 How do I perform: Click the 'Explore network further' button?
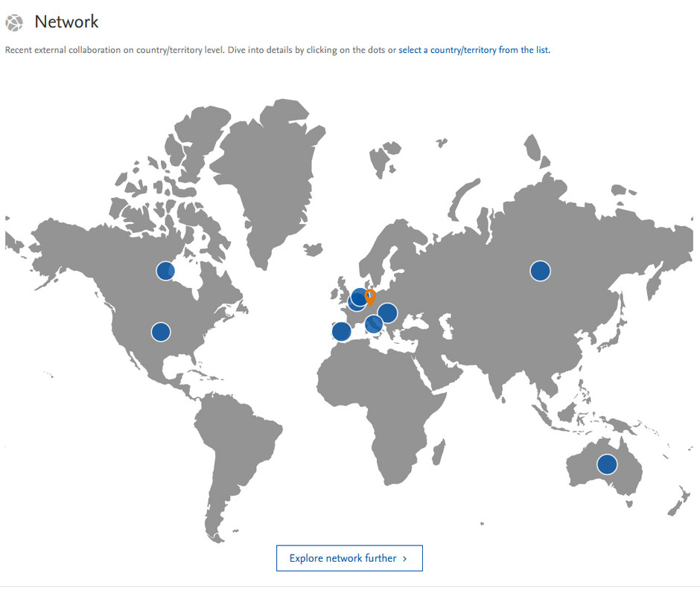(349, 558)
